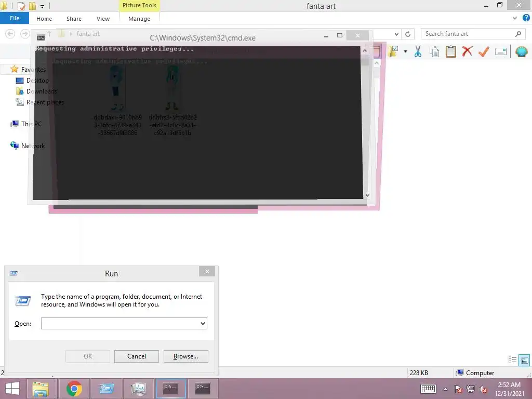Click the Paste clipboard icon in toolbar
This screenshot has height=399, width=532.
450,51
